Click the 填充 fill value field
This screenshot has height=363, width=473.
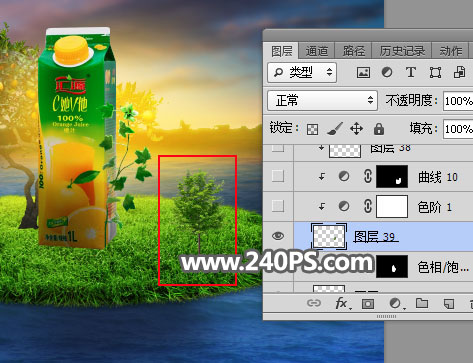tap(458, 129)
